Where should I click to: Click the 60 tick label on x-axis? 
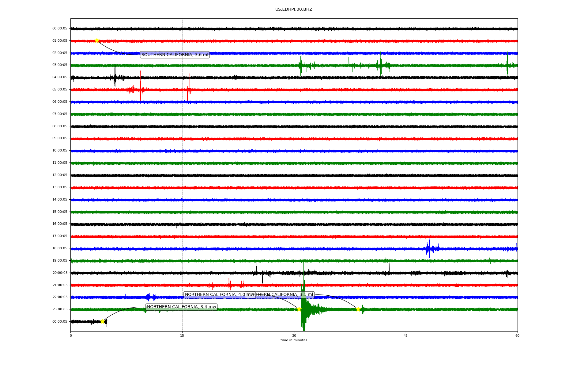(517, 335)
